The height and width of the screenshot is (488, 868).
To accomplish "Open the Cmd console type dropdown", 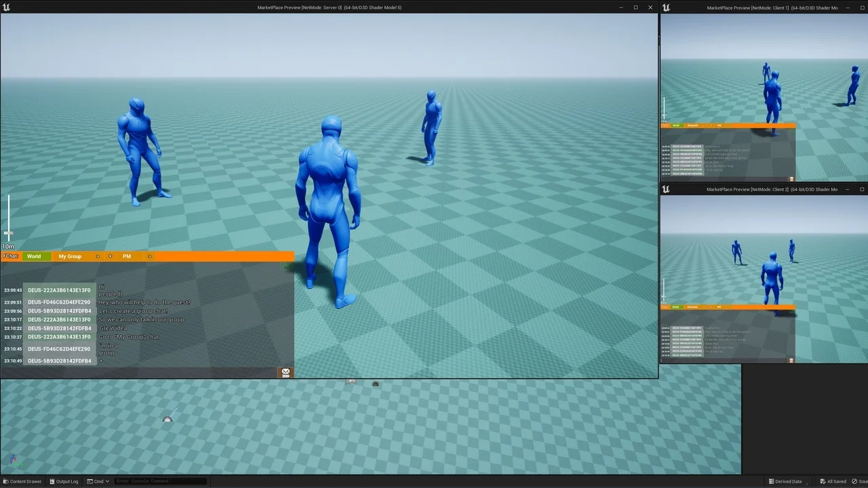I will [x=99, y=481].
